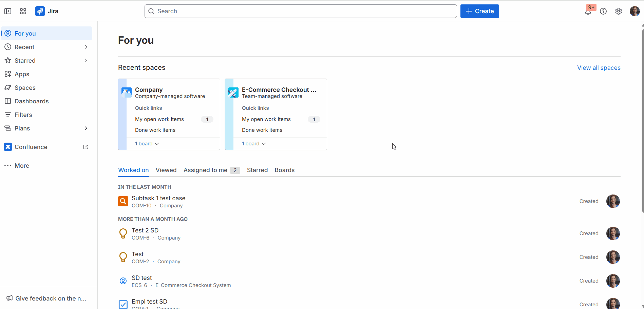Open More in the sidebar
Image resolution: width=644 pixels, height=309 pixels.
tap(47, 165)
